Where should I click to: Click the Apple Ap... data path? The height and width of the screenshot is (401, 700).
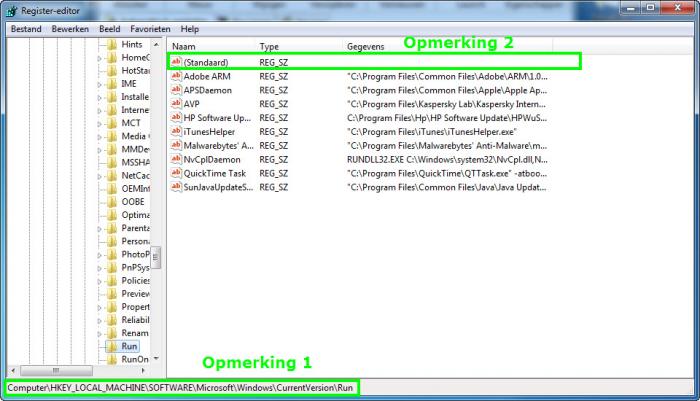pos(447,90)
